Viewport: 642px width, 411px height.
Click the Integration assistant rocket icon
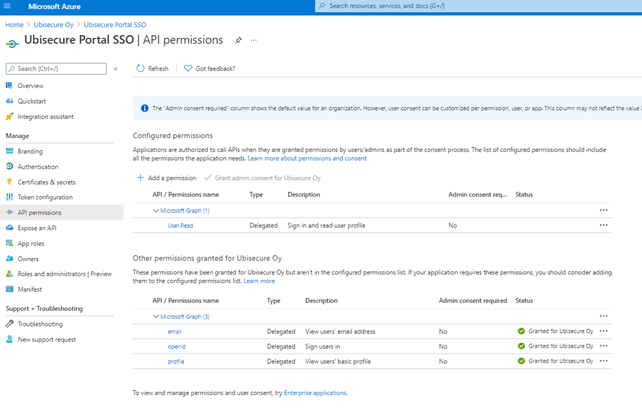click(x=9, y=117)
